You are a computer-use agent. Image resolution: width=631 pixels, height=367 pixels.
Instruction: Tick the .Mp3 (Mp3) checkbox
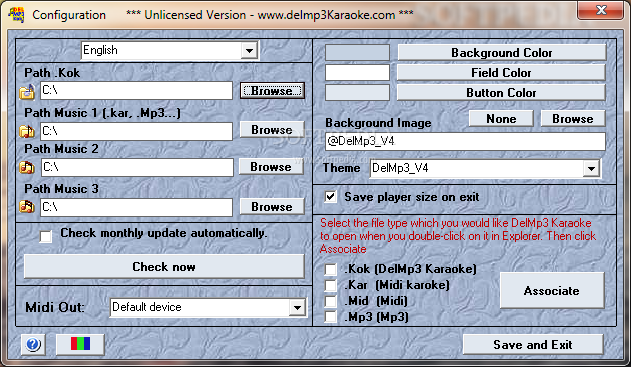[x=330, y=317]
